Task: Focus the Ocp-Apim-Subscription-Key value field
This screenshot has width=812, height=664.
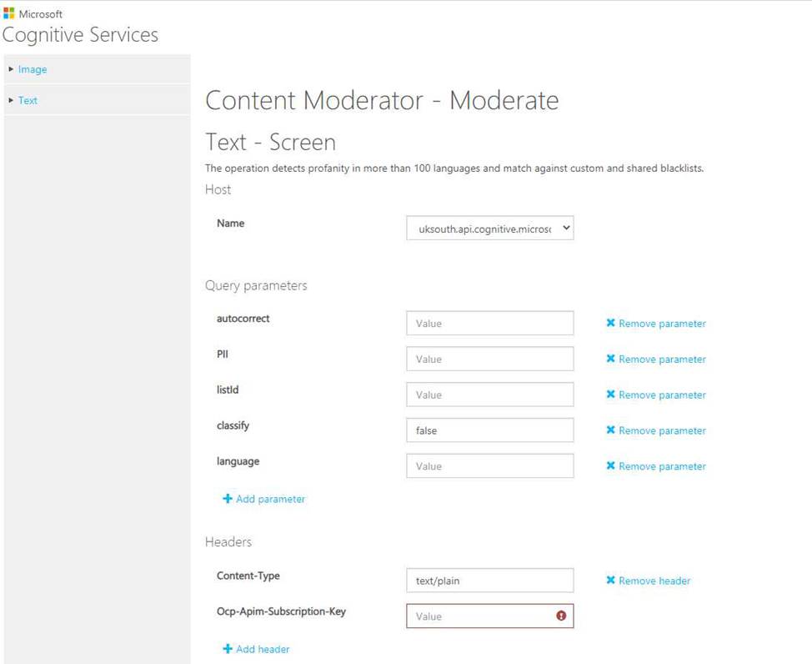Action: coord(490,616)
